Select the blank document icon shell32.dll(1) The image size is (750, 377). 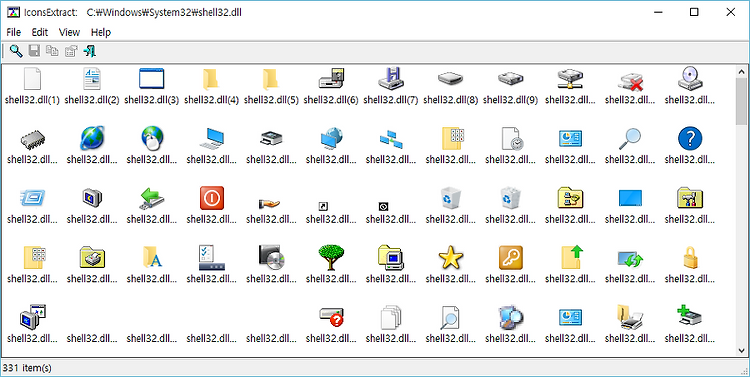coord(33,79)
